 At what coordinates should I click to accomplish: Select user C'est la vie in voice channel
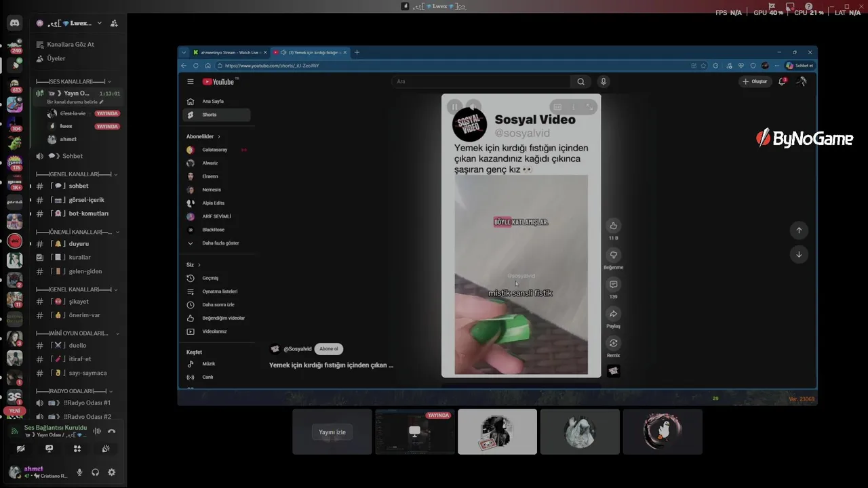point(73,113)
